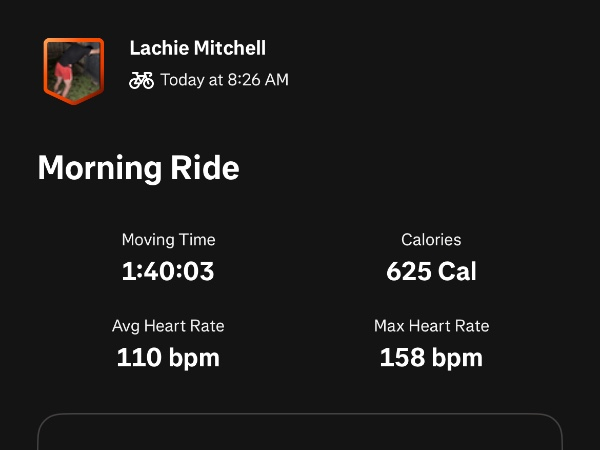
Task: Click the Calories label
Action: click(x=431, y=240)
